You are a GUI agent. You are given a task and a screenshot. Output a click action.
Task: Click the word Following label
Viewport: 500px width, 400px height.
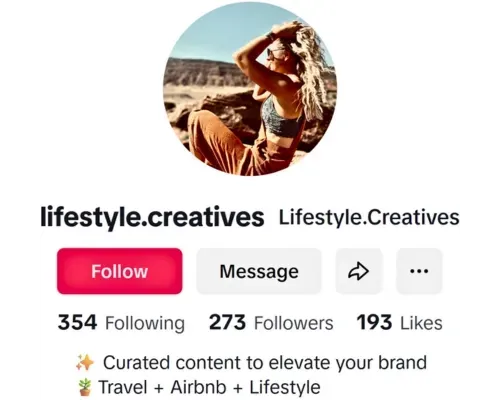(x=145, y=323)
